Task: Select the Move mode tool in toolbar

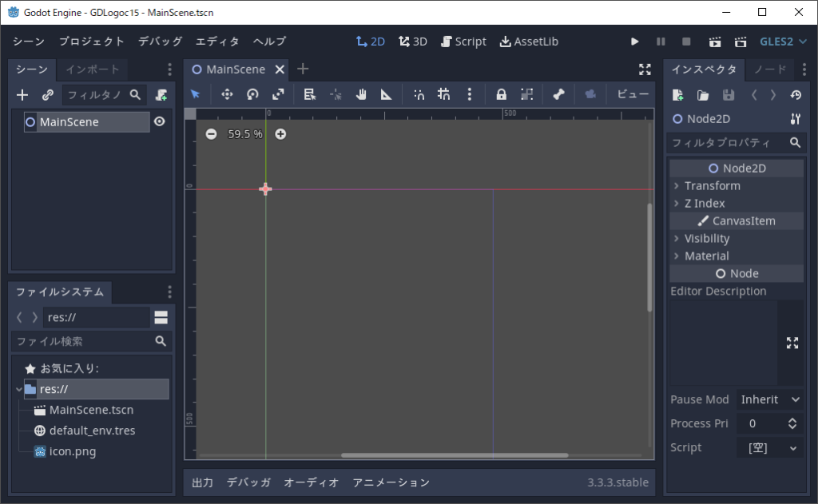Action: 227,94
